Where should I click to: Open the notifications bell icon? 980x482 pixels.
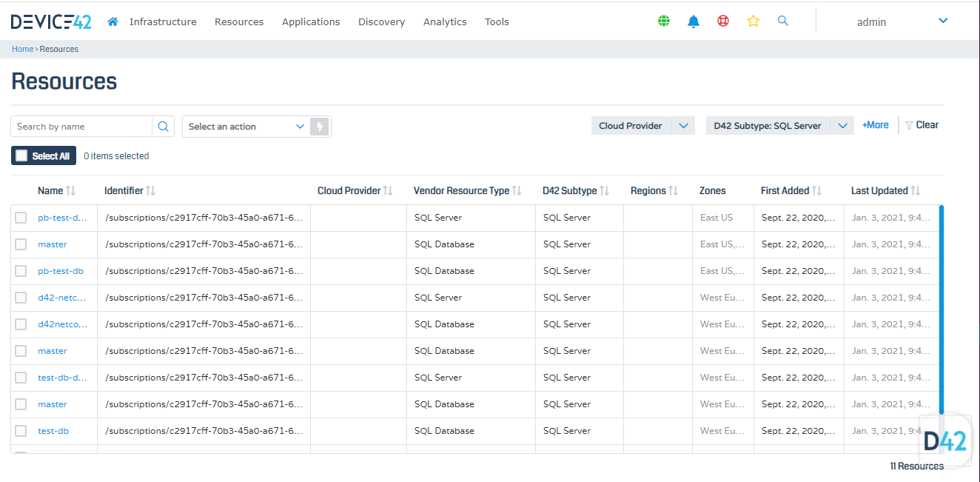pyautogui.click(x=694, y=21)
